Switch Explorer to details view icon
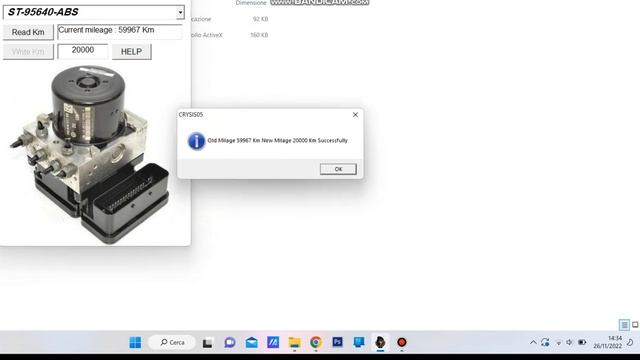This screenshot has width=640, height=360. [x=624, y=325]
